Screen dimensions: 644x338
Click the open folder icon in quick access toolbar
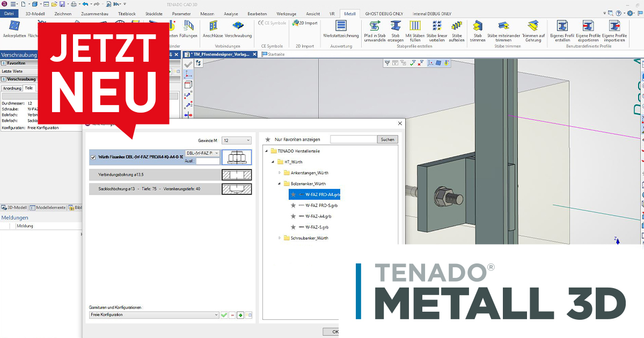tap(54, 4)
